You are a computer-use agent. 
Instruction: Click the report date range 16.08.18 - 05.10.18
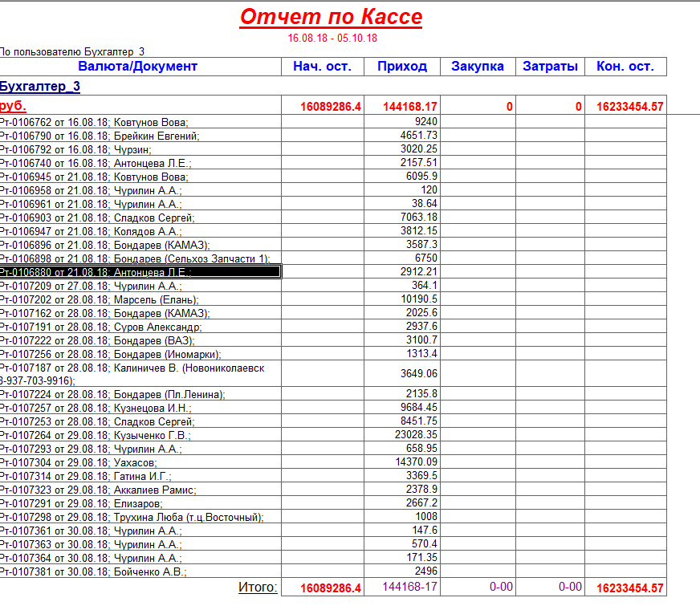click(x=332, y=38)
